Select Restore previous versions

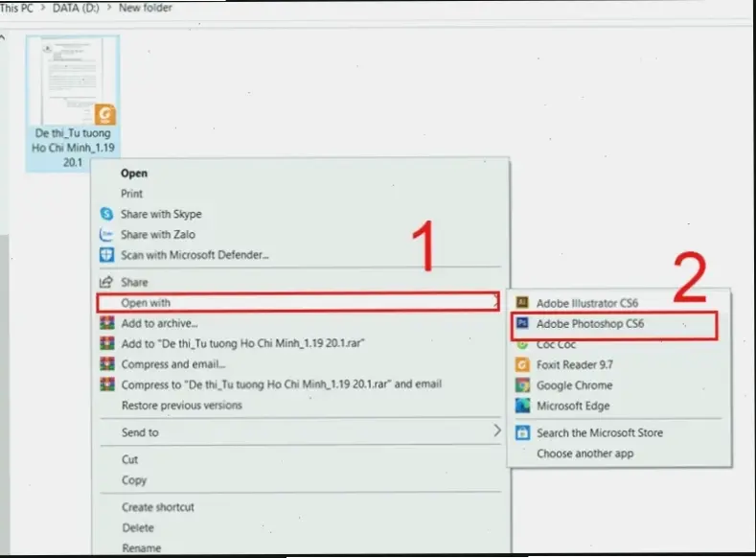tap(181, 405)
